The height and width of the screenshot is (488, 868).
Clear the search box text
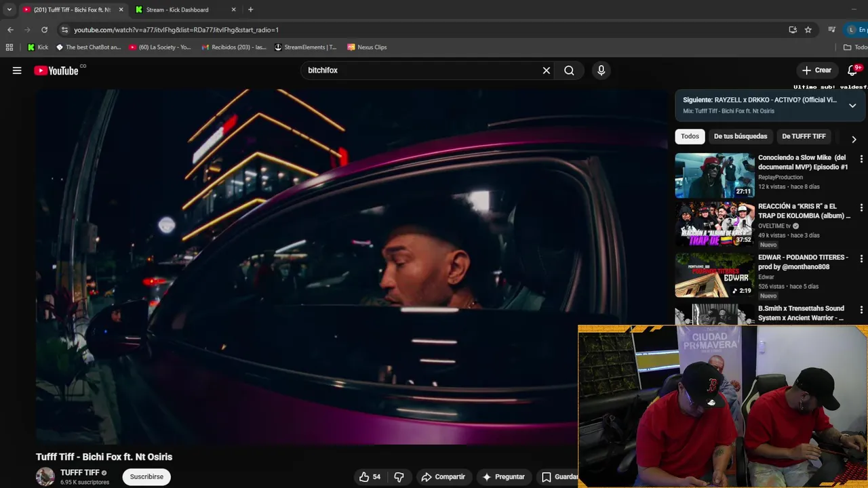pos(546,70)
